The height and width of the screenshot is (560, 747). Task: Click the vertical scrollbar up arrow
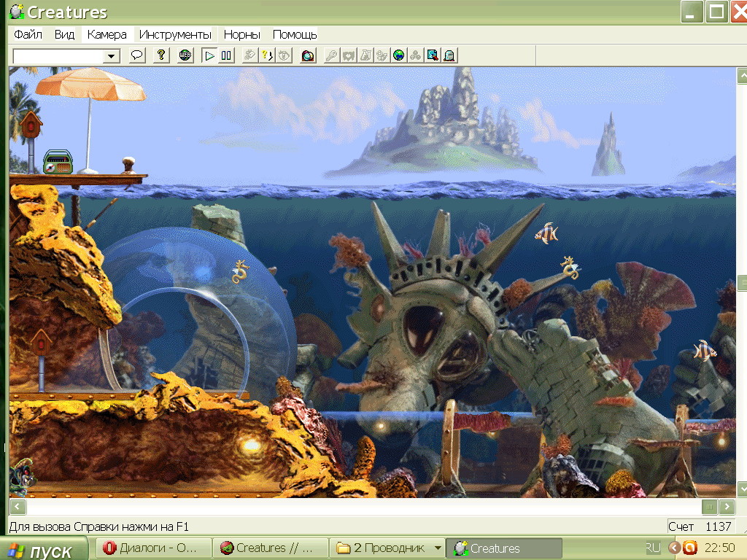tap(742, 75)
